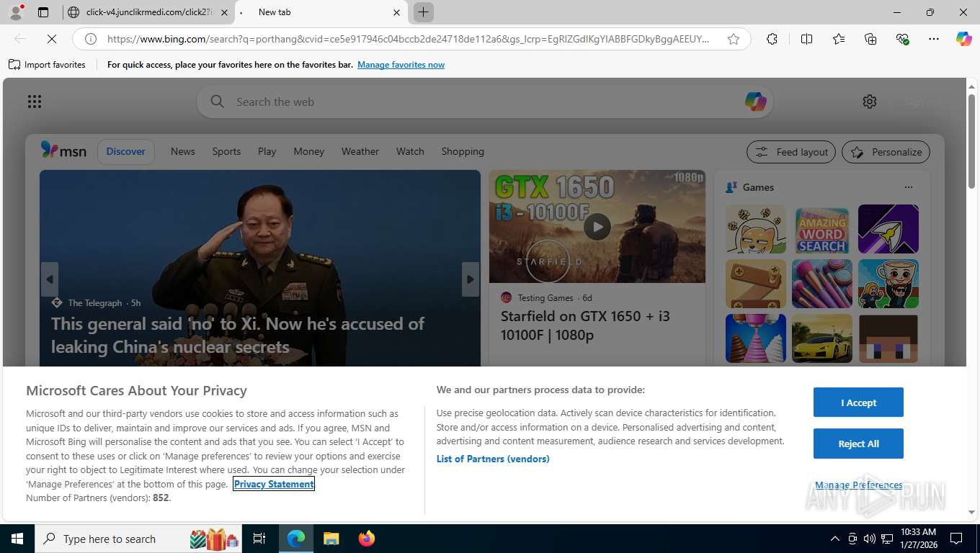Open Windows Start menu
The height and width of the screenshot is (553, 980).
click(17, 539)
